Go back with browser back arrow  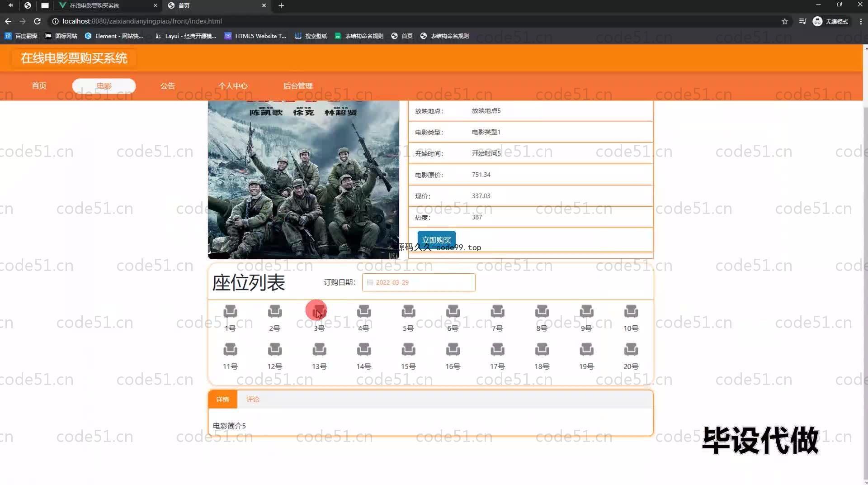(8, 21)
